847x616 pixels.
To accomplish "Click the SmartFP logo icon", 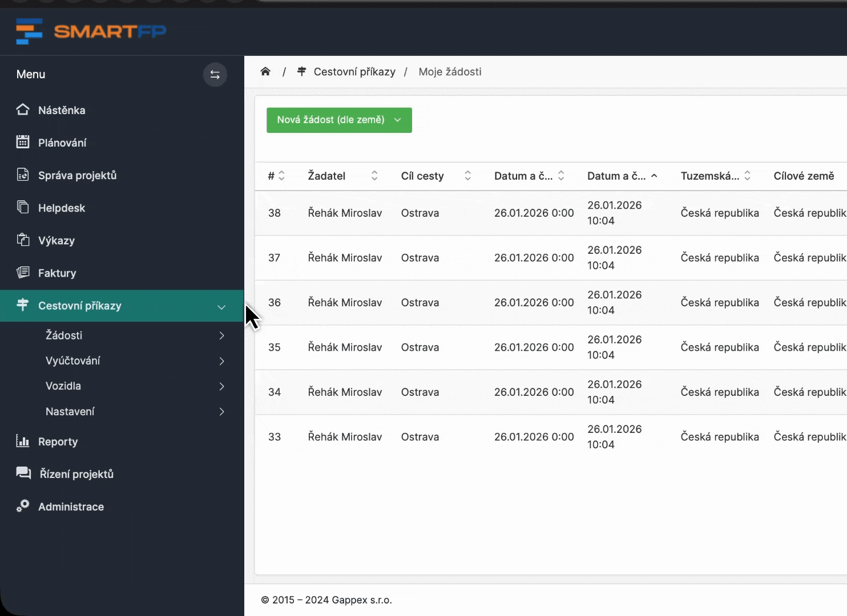I will tap(29, 31).
